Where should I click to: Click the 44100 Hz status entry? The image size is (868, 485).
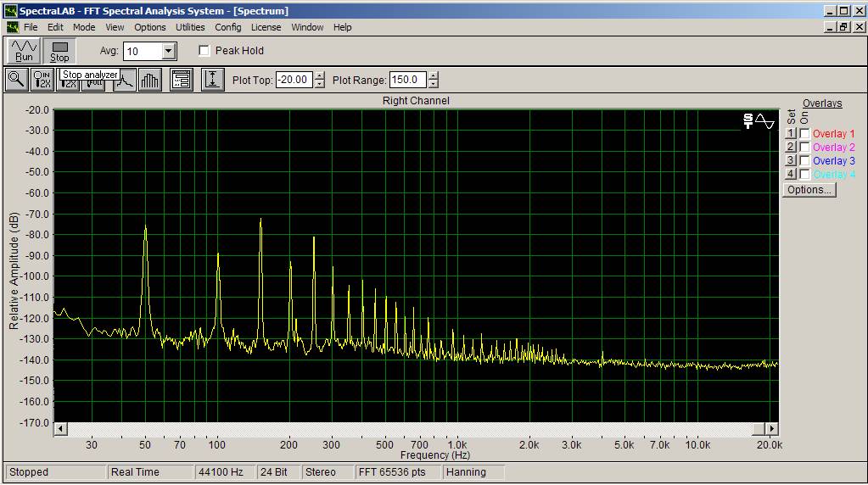pos(226,472)
